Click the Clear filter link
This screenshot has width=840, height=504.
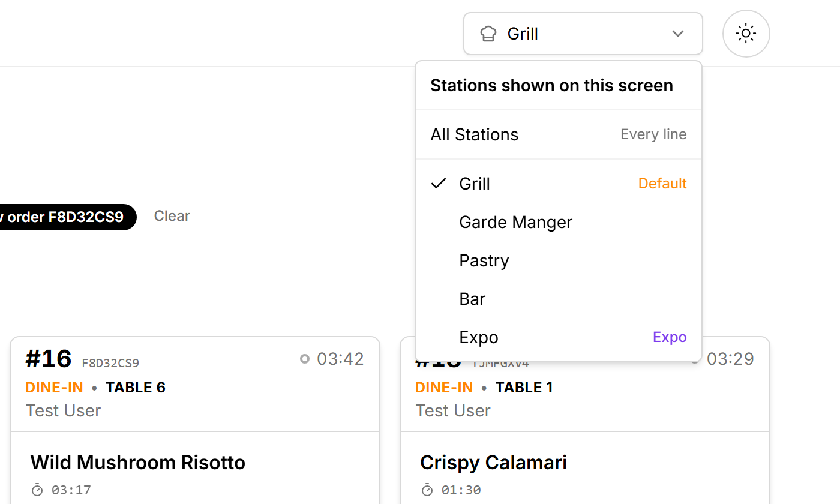[x=172, y=216]
